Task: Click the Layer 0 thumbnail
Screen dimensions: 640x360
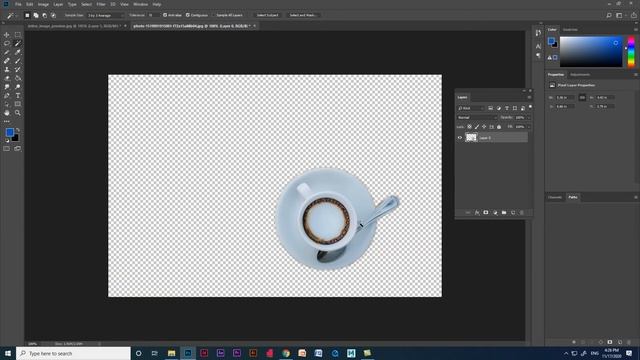Action: (471, 138)
